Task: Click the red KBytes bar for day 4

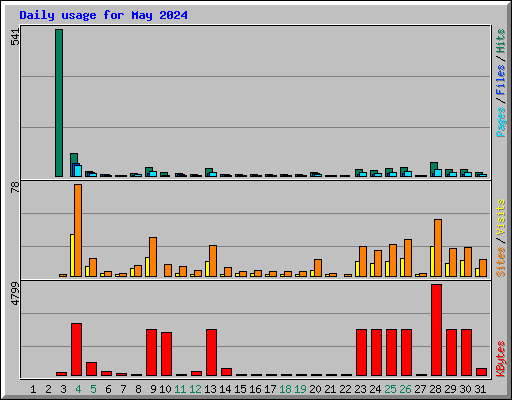Action: (76, 349)
